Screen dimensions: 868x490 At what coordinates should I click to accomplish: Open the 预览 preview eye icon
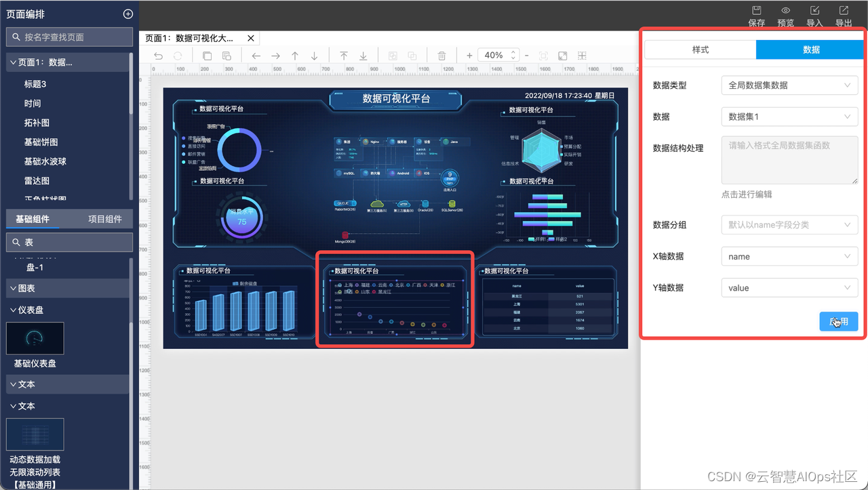[786, 11]
